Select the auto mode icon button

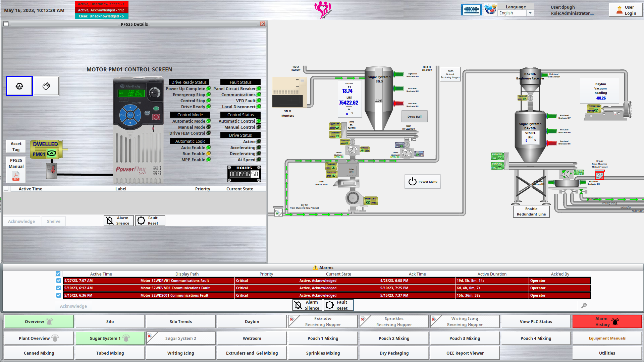(19, 86)
